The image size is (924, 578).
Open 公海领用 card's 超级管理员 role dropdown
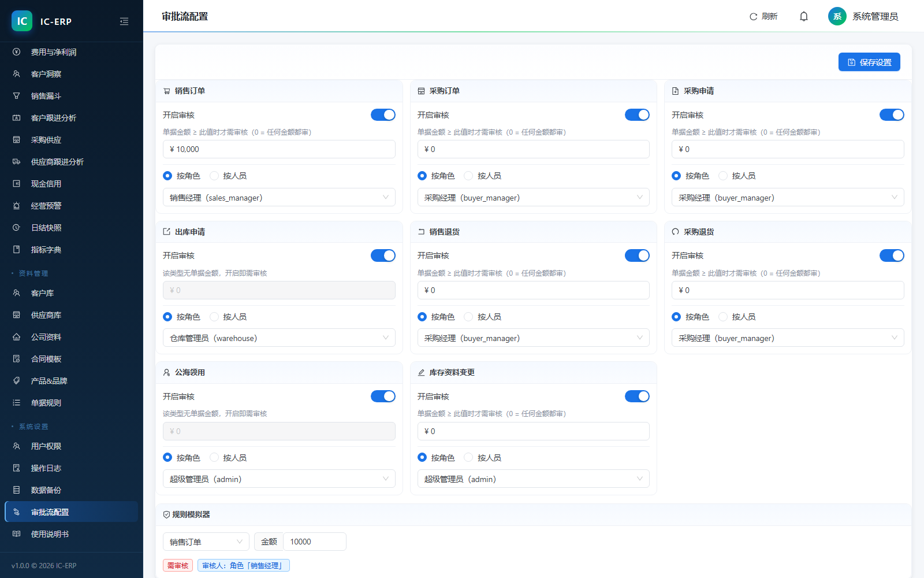279,479
